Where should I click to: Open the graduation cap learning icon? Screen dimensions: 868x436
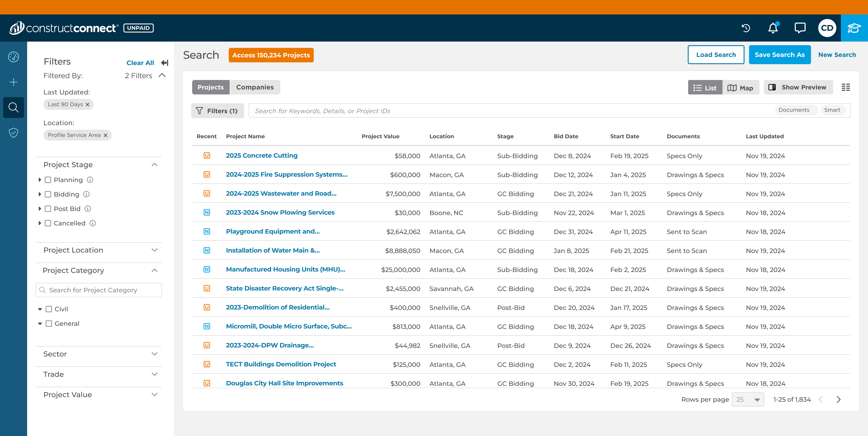[x=854, y=28]
